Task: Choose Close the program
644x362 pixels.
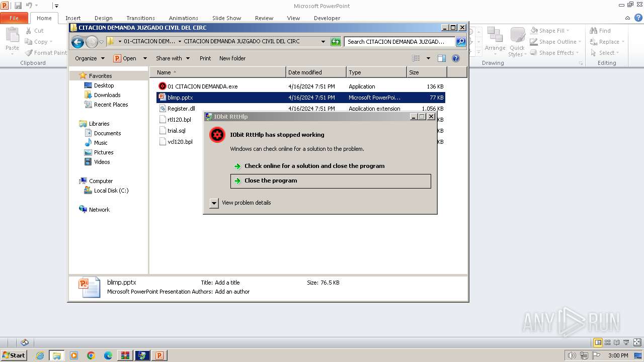Action: click(x=331, y=181)
